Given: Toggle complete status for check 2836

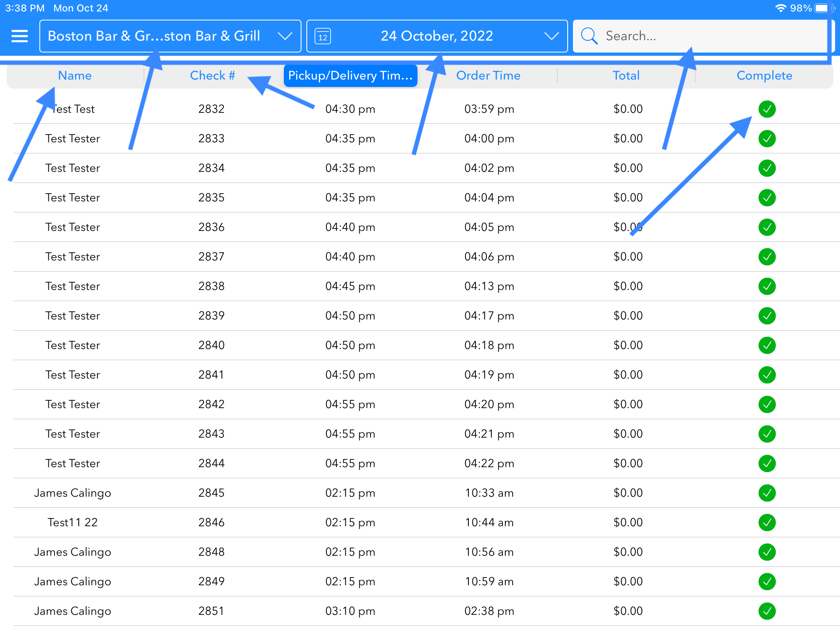Looking at the screenshot, I should pos(767,227).
